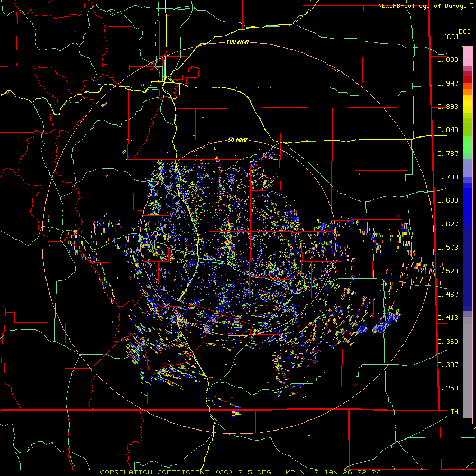
Task: Click the 50 NMI range ring label
Action: click(237, 140)
